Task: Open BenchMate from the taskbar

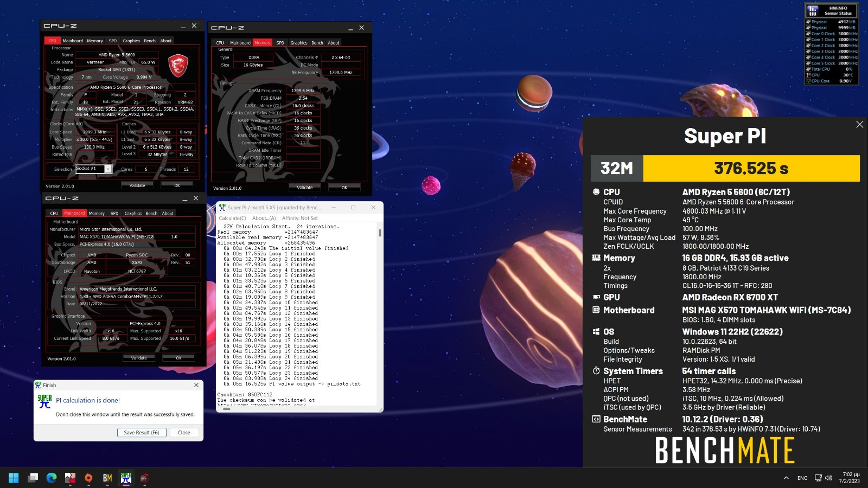Action: coord(107,478)
